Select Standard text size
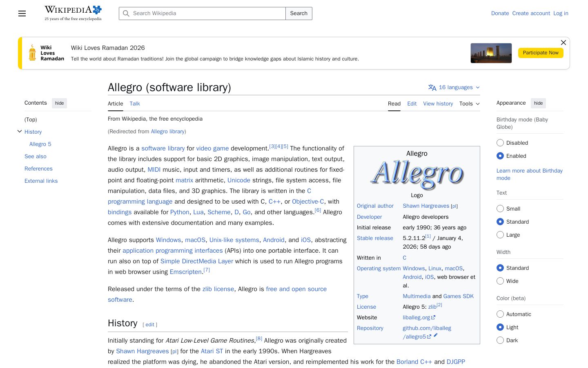 tap(500, 222)
